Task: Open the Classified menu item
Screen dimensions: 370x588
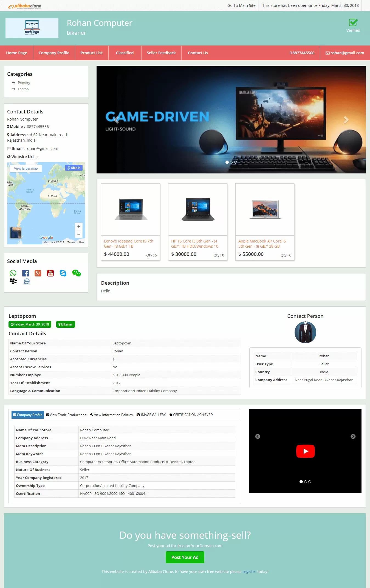Action: (x=125, y=53)
